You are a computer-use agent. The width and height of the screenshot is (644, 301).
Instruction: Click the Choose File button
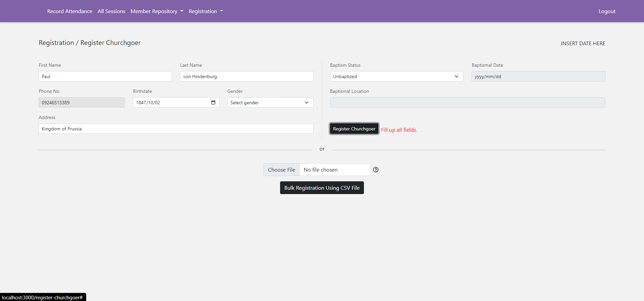pyautogui.click(x=281, y=170)
